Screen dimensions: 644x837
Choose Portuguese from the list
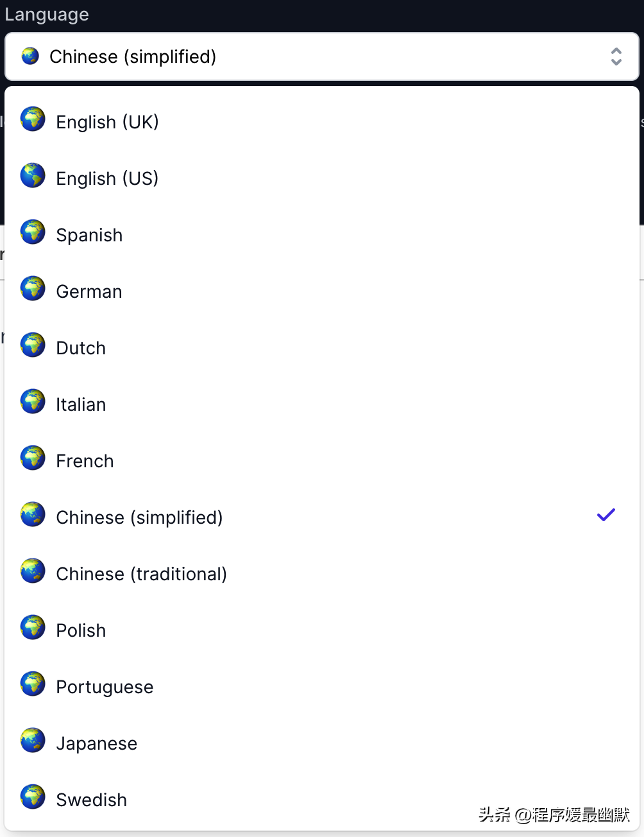click(x=105, y=687)
